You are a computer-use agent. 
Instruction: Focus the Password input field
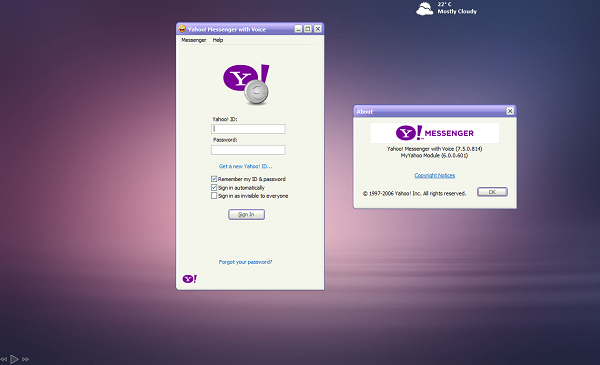248,150
